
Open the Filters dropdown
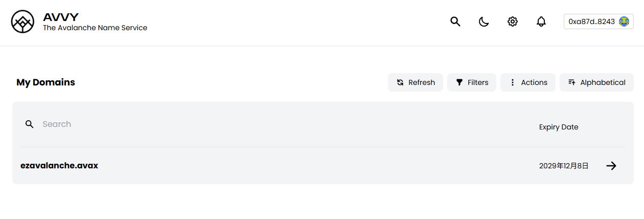click(x=472, y=82)
